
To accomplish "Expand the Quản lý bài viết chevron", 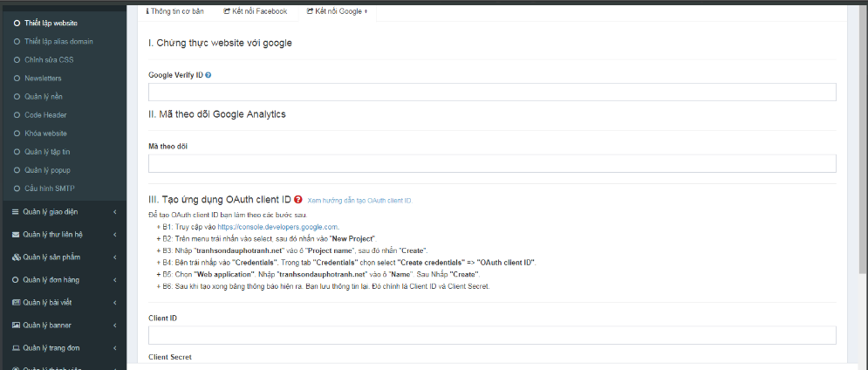I will [114, 303].
